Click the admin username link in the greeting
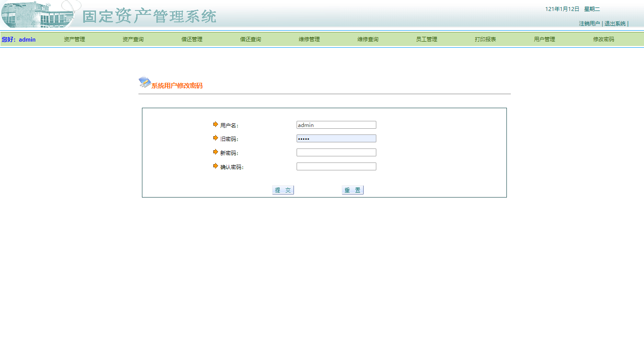Screen dimensions: 644x353 (27, 39)
